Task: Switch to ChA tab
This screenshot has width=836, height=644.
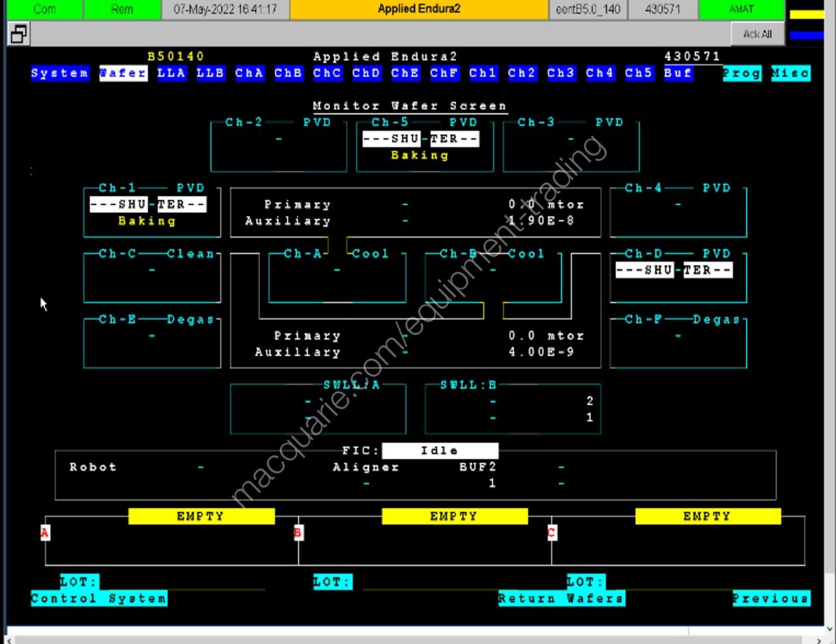Action: (249, 73)
